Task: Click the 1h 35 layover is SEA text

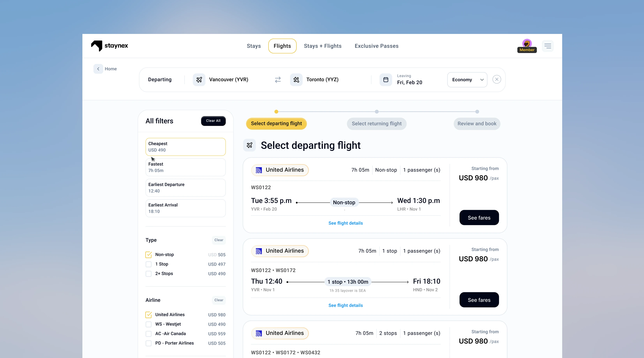Action: pyautogui.click(x=348, y=291)
